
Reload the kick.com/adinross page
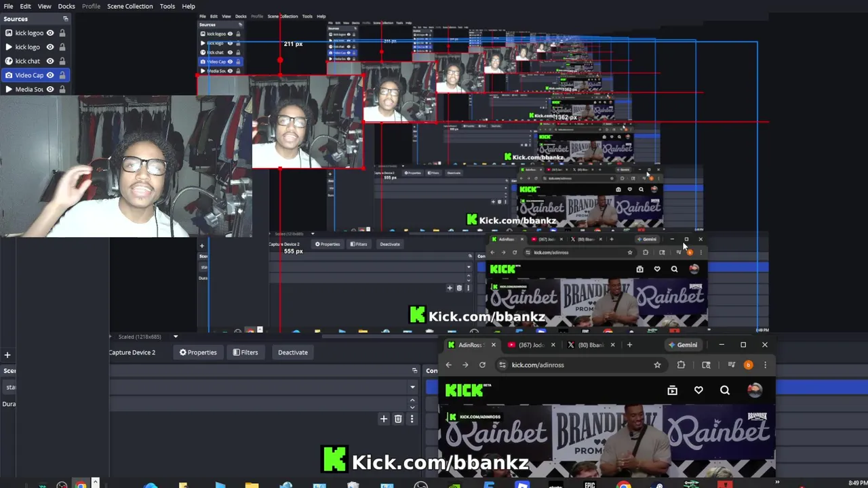coord(482,365)
